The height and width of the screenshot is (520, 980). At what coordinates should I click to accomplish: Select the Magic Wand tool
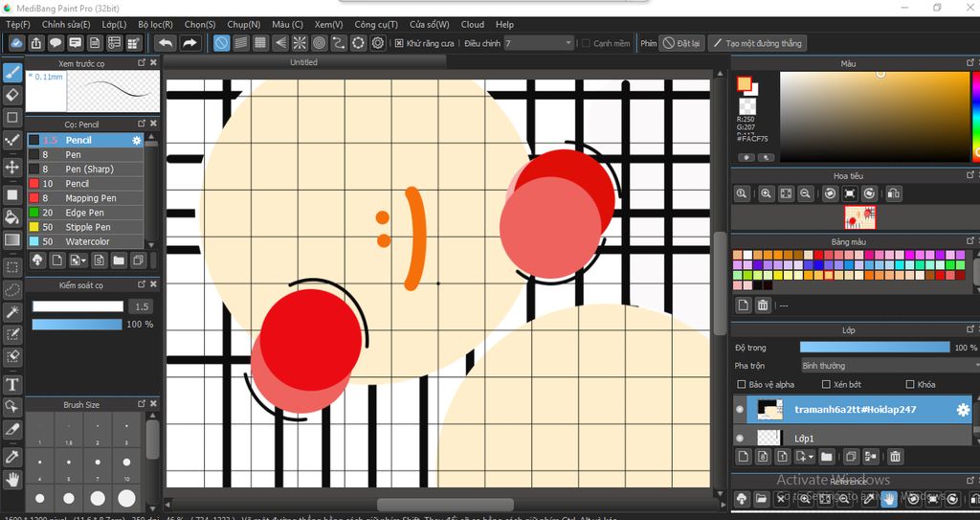point(11,311)
